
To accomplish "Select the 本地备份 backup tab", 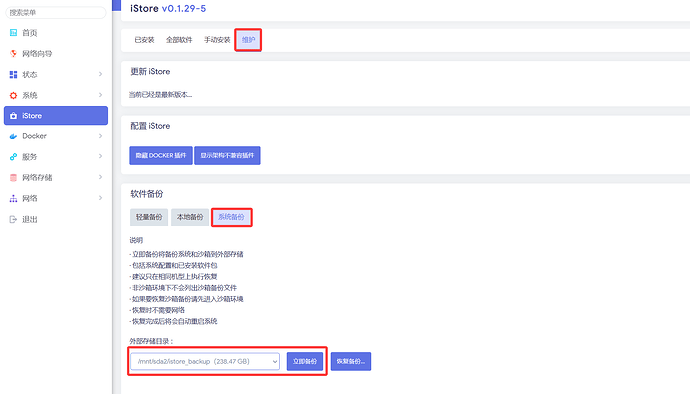I will pos(190,217).
